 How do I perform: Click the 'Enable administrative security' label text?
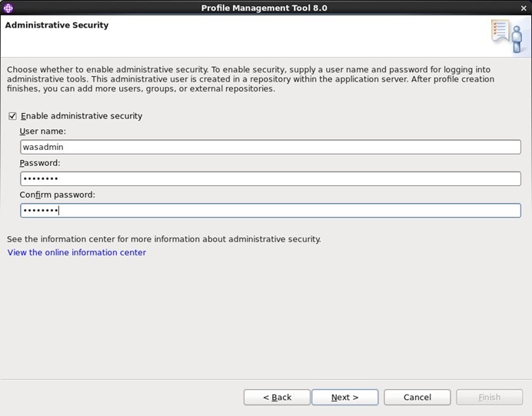[x=81, y=116]
